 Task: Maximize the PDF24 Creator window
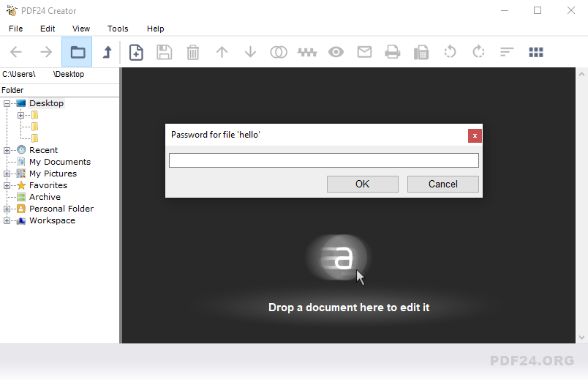538,10
